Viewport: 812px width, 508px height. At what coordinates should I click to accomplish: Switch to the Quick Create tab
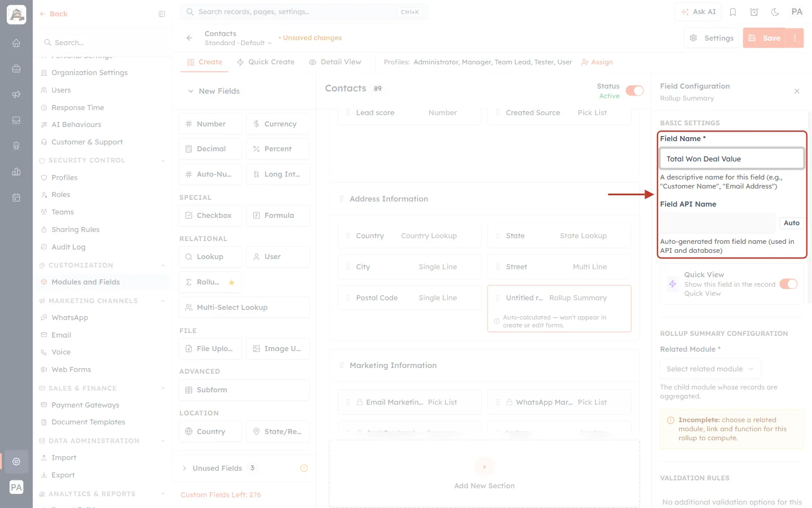[x=266, y=62]
